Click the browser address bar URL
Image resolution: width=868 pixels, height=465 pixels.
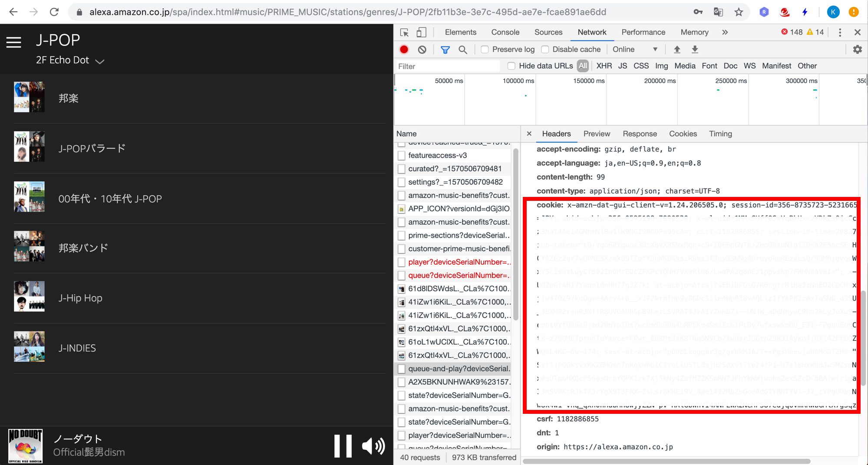click(348, 12)
